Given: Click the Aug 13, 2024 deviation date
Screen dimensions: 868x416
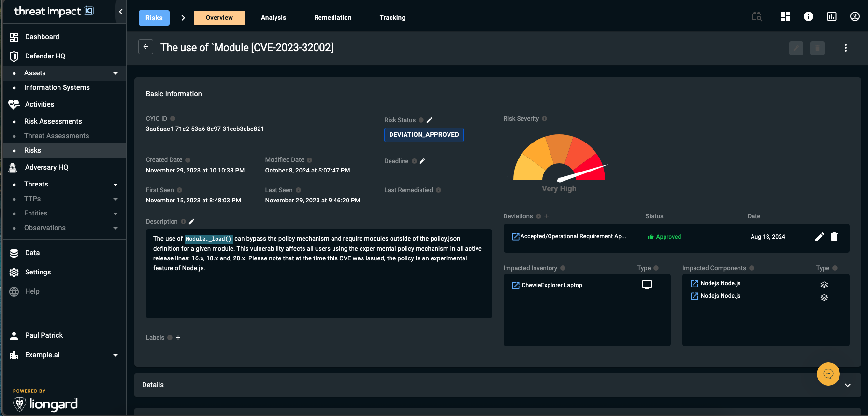Looking at the screenshot, I should 767,237.
